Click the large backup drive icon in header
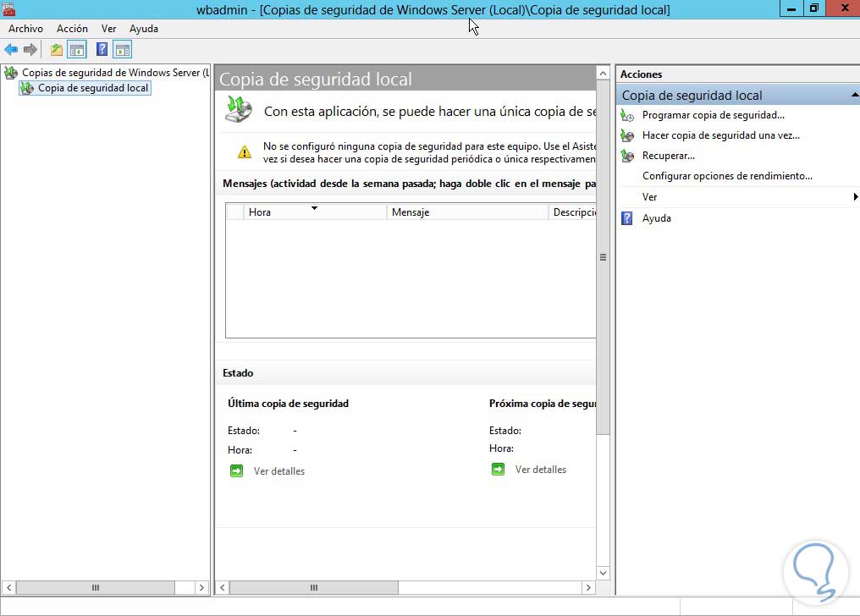Viewport: 860px width, 616px height. point(239,108)
